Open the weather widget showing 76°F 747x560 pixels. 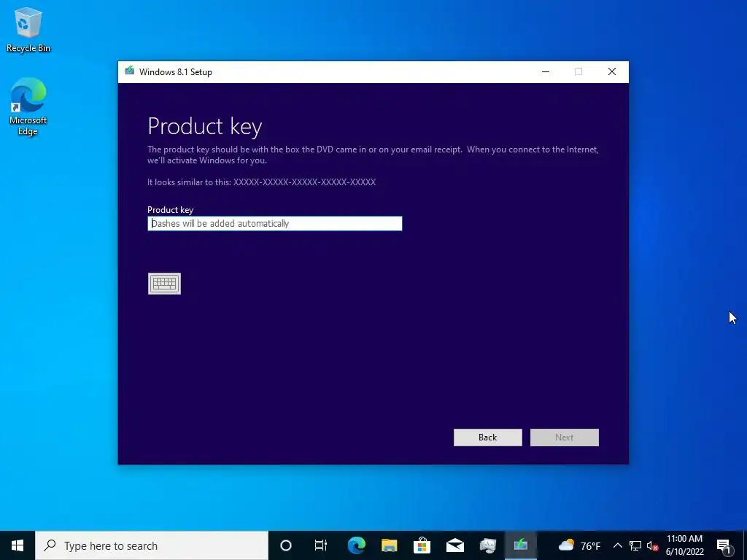coord(579,545)
